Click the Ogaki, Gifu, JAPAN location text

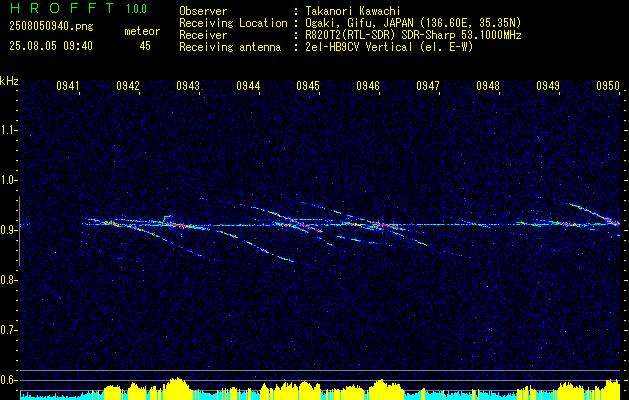[x=413, y=23]
